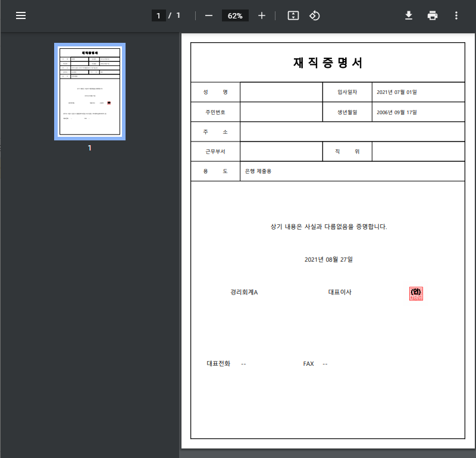Click the red seal stamp (인)
The height and width of the screenshot is (458, 476).
click(416, 293)
